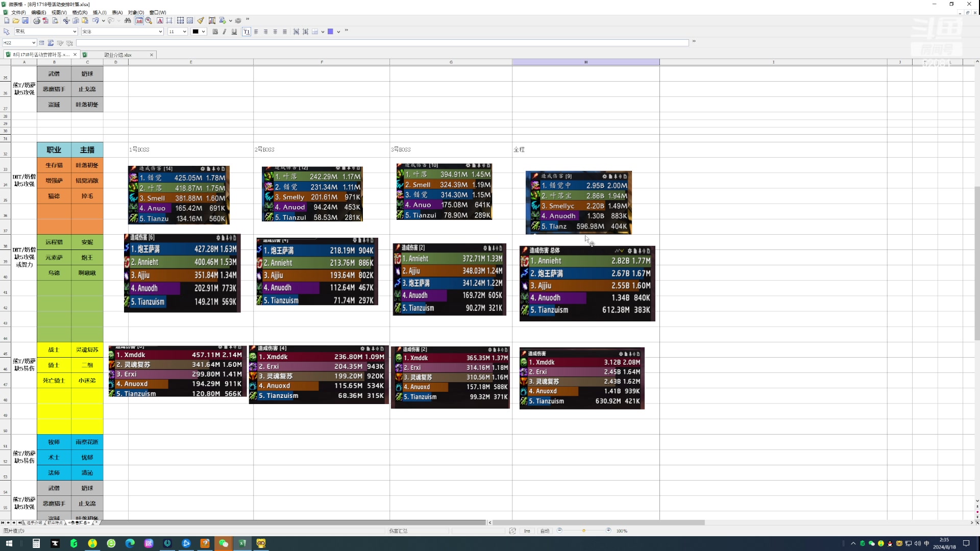This screenshot has width=980, height=551.
Task: Select the 全程 top damage meter image
Action: pyautogui.click(x=579, y=203)
